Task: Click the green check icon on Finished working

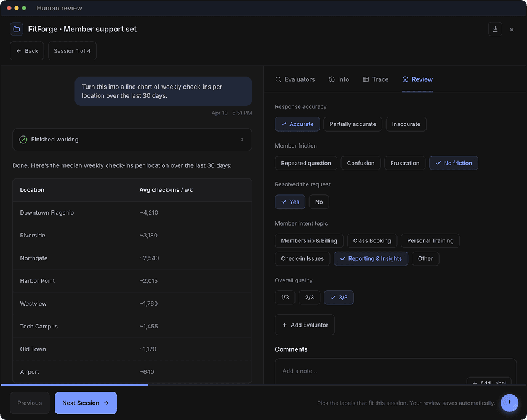Action: click(23, 140)
